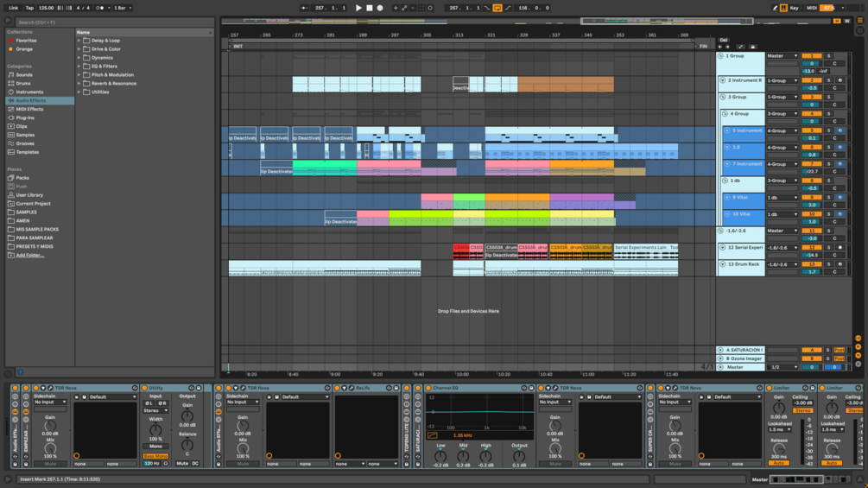Unfold the 2 Instrument R track
This screenshot has height=488, width=868.
[722, 80]
